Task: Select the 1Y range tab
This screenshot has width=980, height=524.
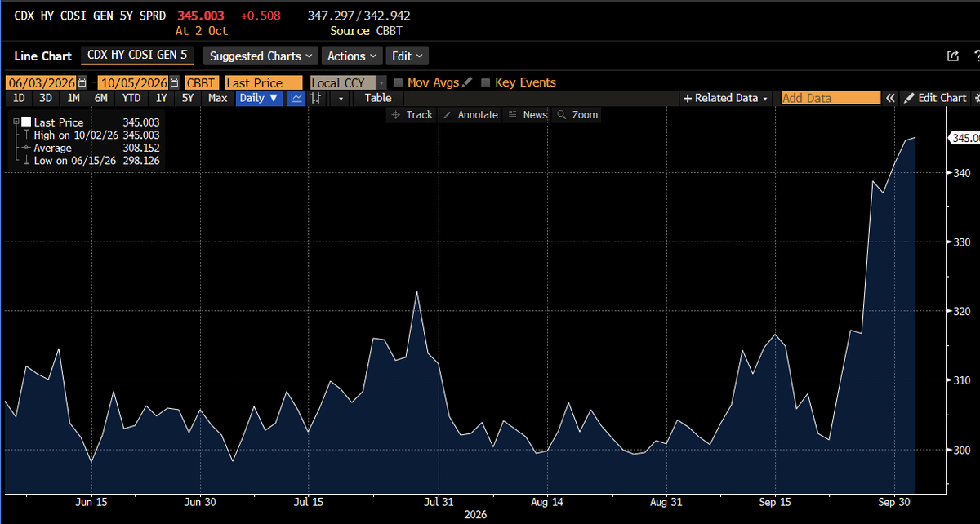Action: pos(161,98)
